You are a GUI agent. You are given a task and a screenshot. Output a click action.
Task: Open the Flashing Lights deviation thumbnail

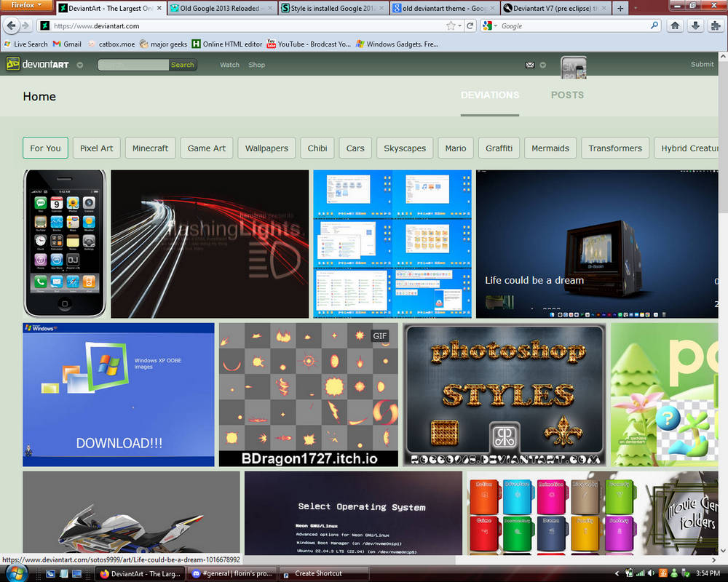point(210,244)
